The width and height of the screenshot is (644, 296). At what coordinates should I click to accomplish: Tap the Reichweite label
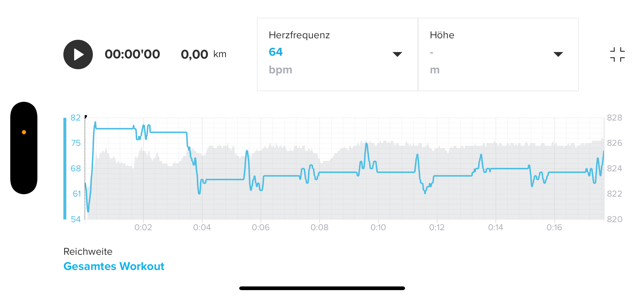point(88,252)
